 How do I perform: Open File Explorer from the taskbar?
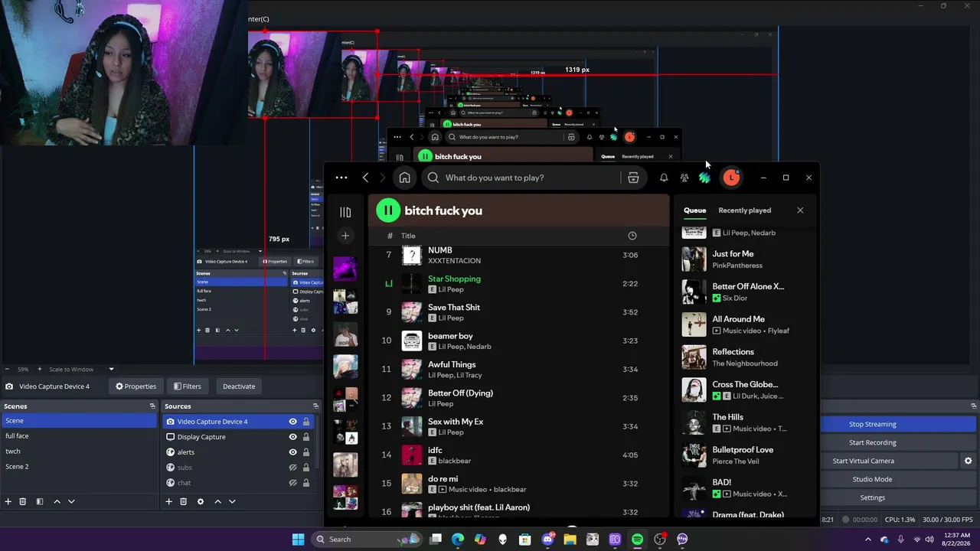(x=570, y=540)
